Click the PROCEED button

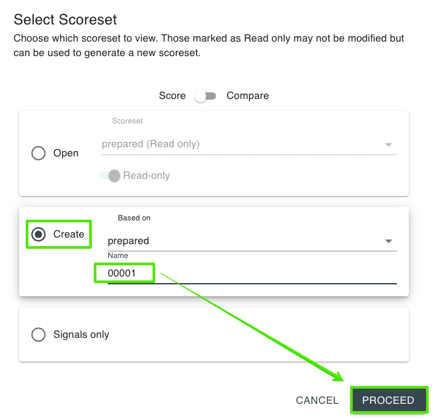tap(388, 400)
